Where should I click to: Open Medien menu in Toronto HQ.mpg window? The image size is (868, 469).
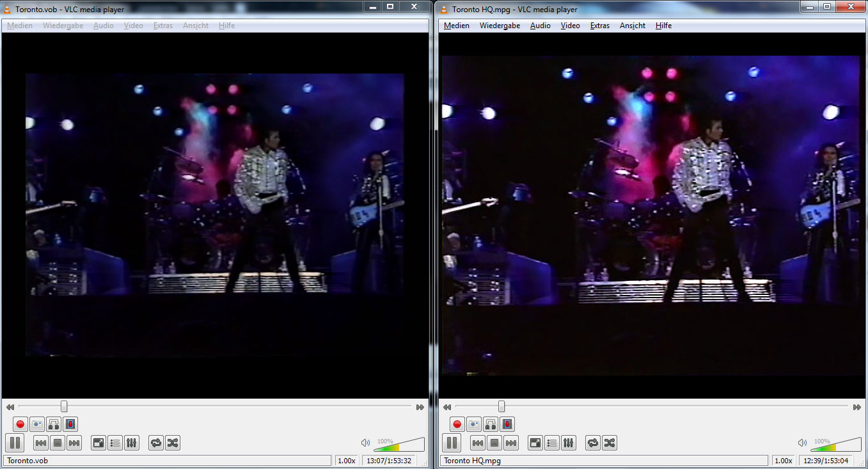click(456, 26)
